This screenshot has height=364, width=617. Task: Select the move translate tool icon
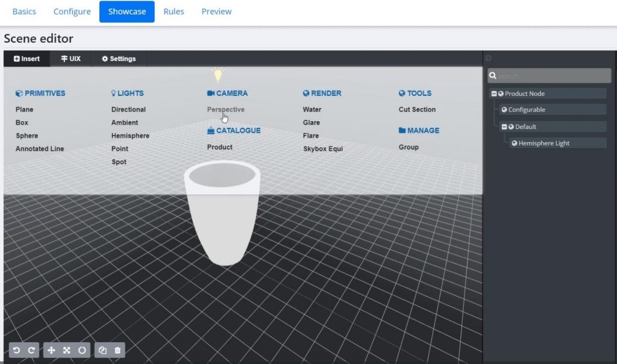pyautogui.click(x=51, y=350)
